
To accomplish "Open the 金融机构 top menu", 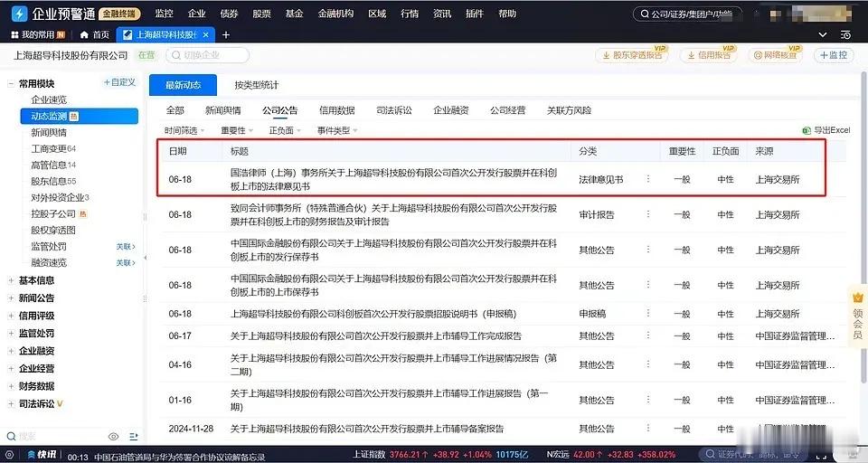I will click(335, 14).
